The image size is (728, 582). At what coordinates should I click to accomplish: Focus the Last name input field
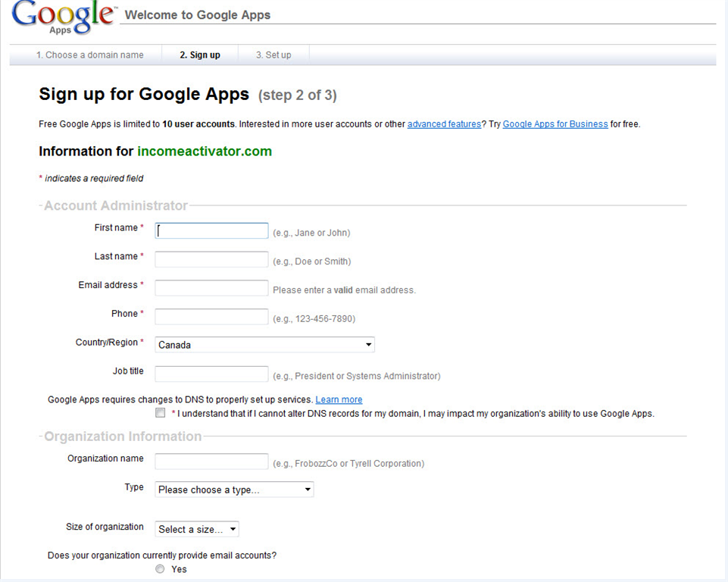211,259
